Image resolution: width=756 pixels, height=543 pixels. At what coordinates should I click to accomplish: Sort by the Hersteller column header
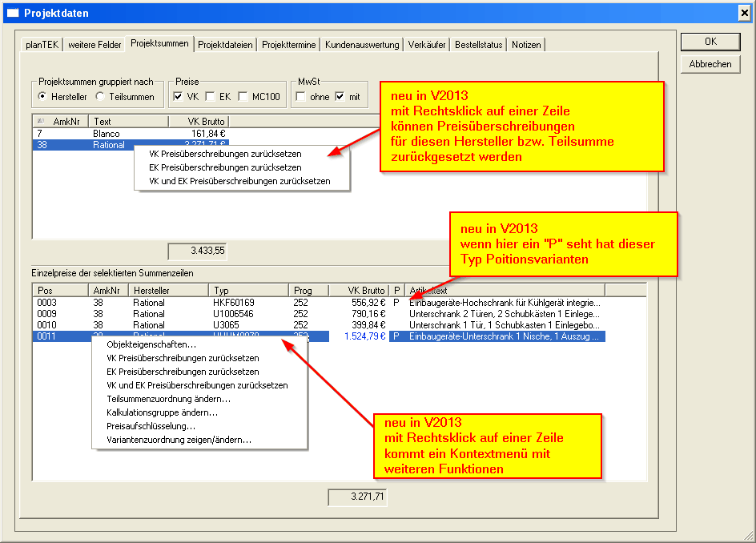pos(169,290)
